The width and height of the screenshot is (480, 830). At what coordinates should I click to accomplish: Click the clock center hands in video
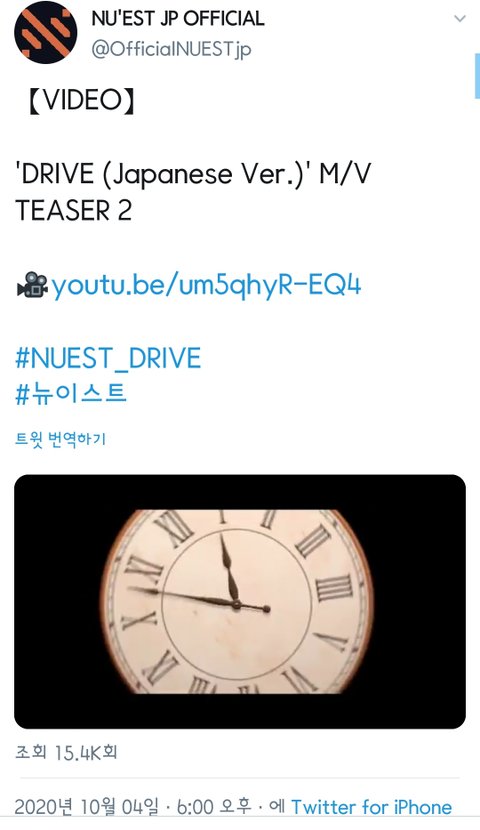tap(237, 603)
